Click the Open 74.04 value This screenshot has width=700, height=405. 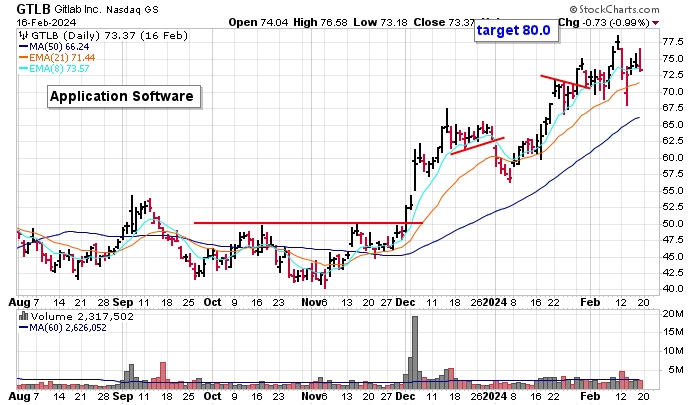click(x=258, y=22)
